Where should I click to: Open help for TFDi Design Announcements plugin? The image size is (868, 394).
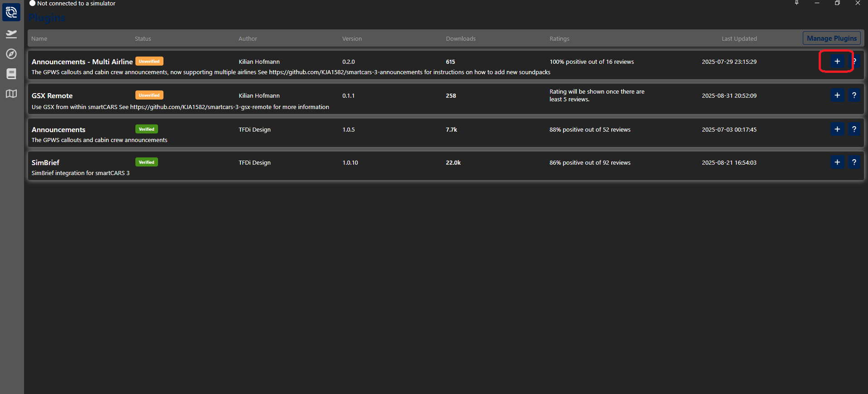854,129
